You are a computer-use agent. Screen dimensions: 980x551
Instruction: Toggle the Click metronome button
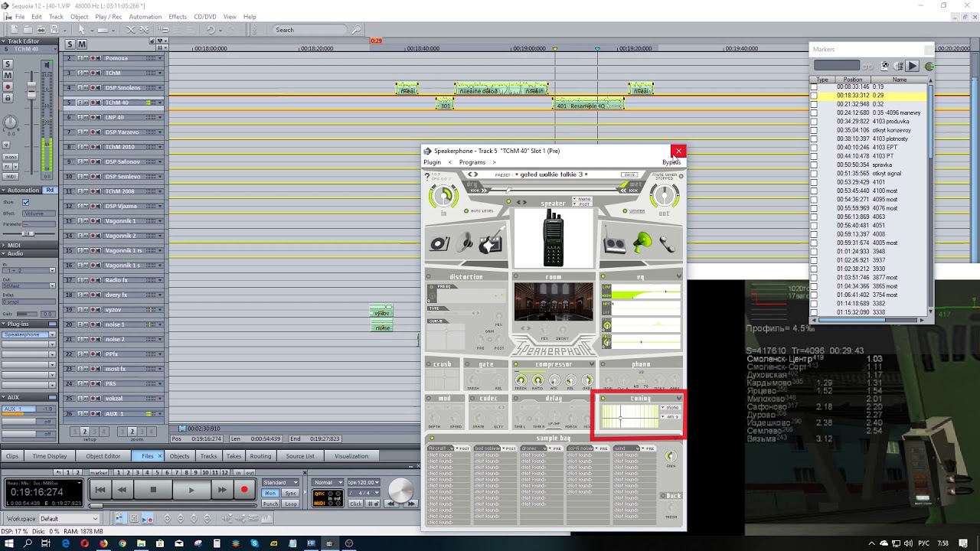pyautogui.click(x=356, y=504)
